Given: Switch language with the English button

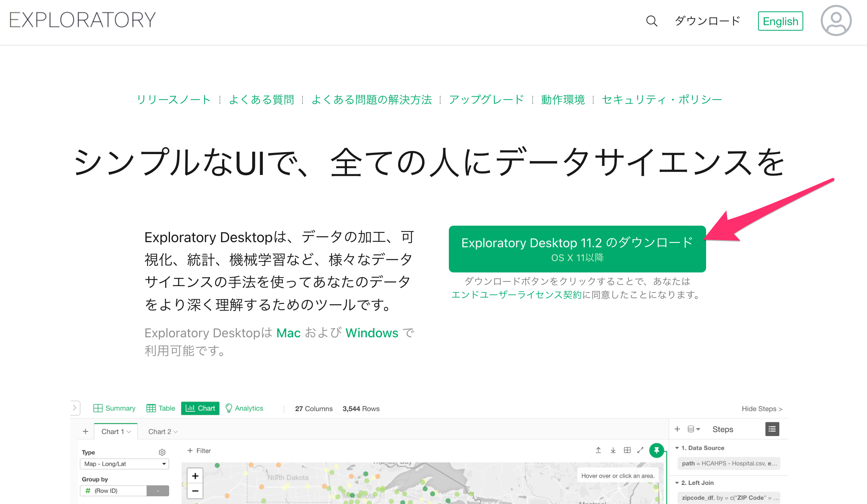Looking at the screenshot, I should pos(780,21).
